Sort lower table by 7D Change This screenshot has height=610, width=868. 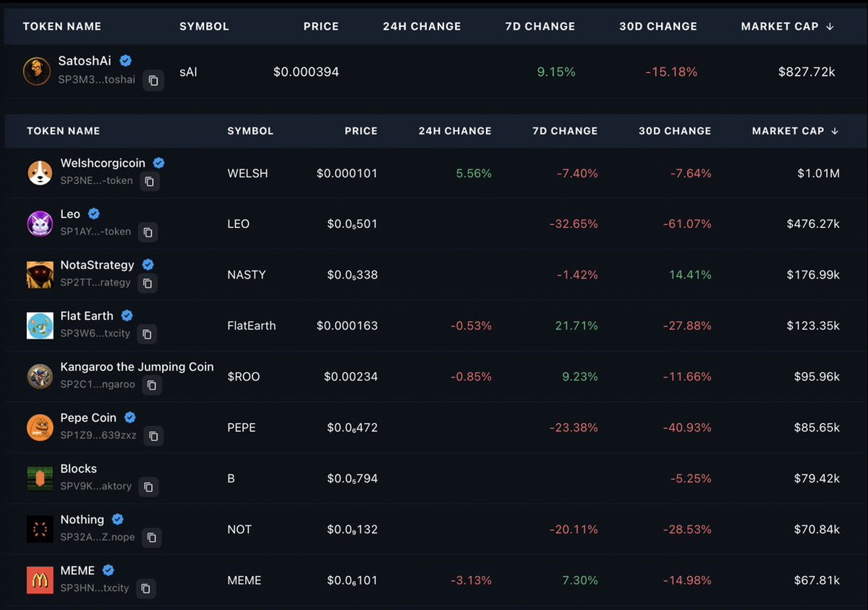coord(565,131)
